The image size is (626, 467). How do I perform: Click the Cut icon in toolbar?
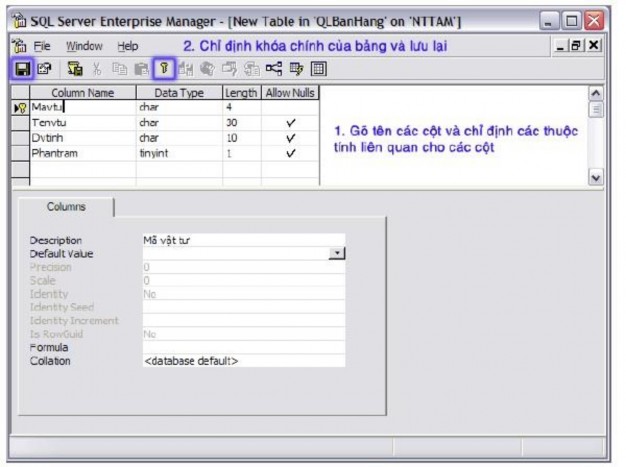96,69
